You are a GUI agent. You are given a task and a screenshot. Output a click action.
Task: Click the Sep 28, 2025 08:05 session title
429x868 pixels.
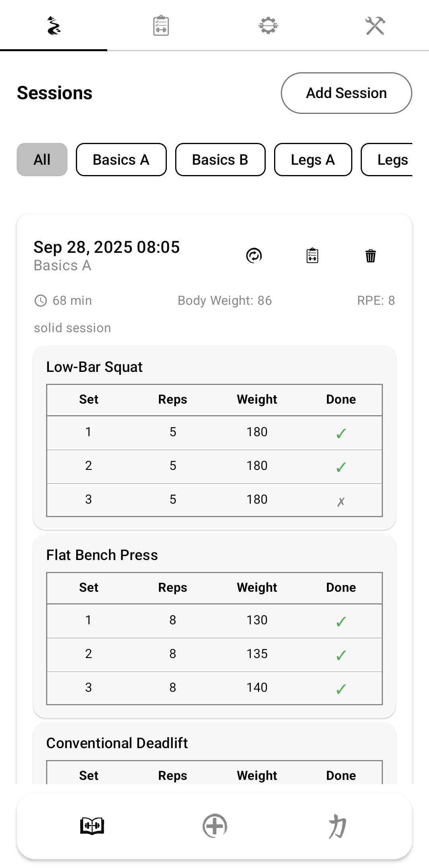(106, 247)
